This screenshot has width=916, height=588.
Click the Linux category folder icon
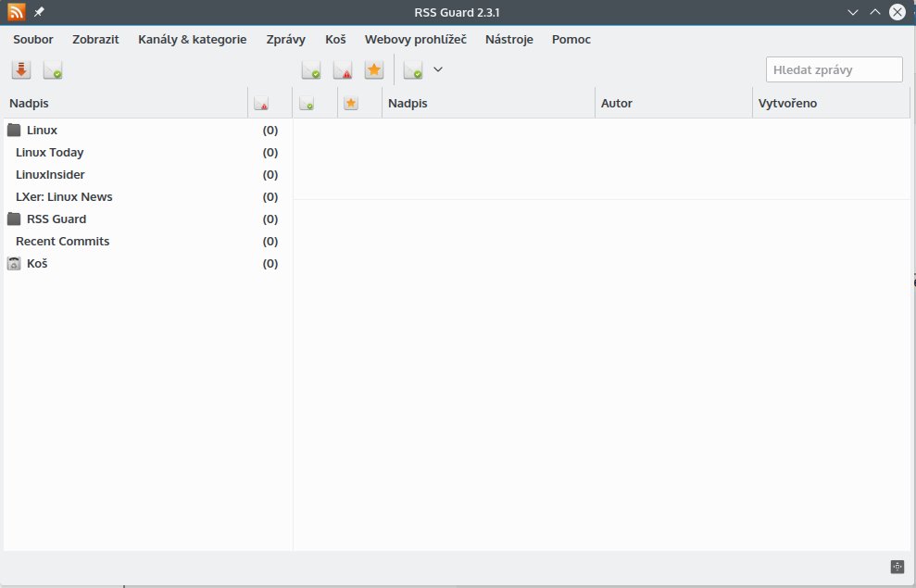pos(14,131)
